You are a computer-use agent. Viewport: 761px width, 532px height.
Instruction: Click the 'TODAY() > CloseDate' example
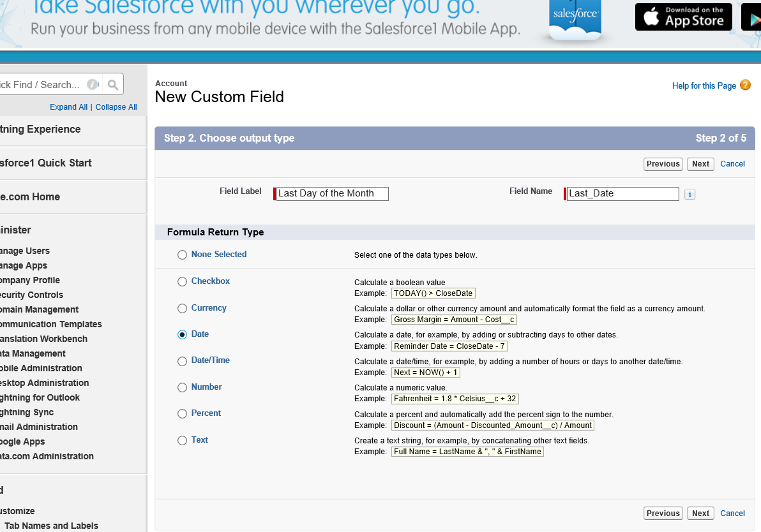[433, 293]
